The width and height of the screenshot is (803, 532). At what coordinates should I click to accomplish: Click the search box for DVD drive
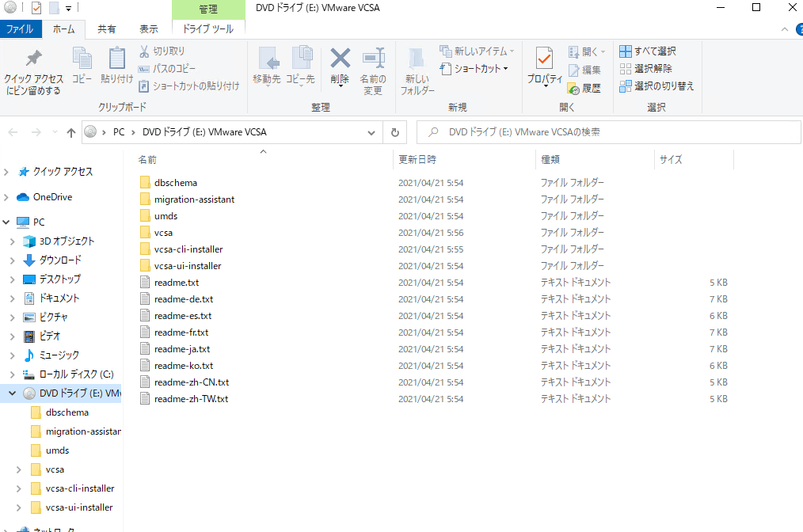609,132
